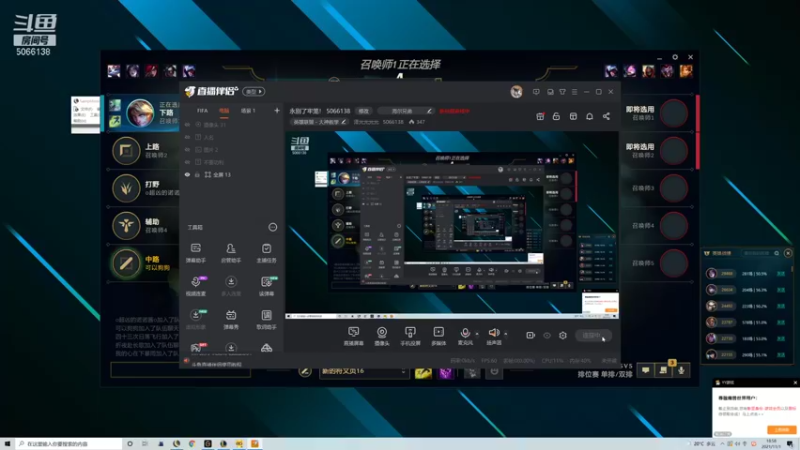The image size is (800, 450).
Task: Click the record video icon beside the preview eye
Action: 531,335
